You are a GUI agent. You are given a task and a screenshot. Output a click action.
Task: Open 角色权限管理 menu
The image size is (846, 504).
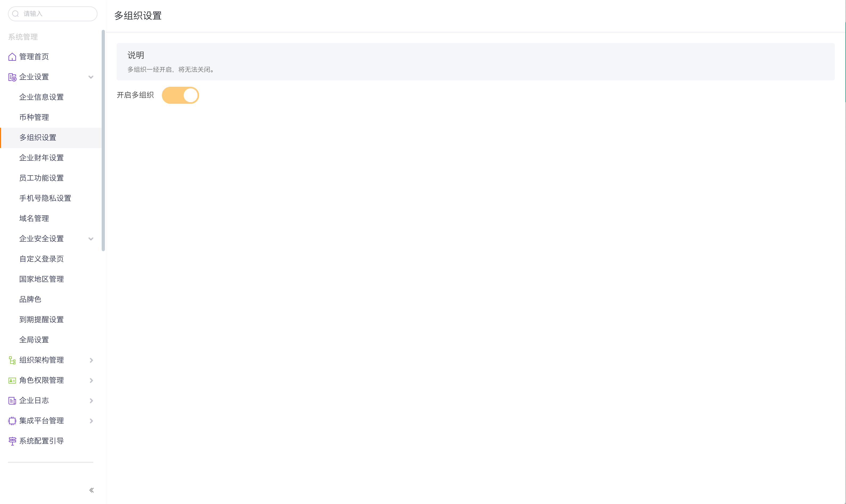[51, 380]
